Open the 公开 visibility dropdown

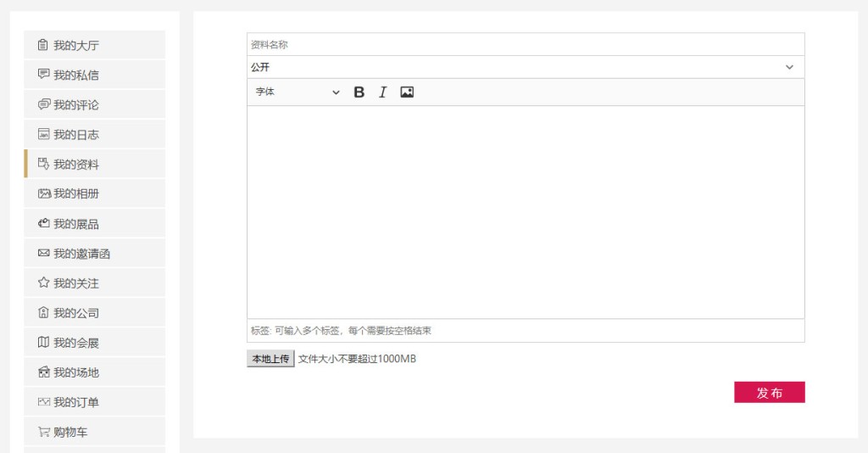(x=526, y=67)
